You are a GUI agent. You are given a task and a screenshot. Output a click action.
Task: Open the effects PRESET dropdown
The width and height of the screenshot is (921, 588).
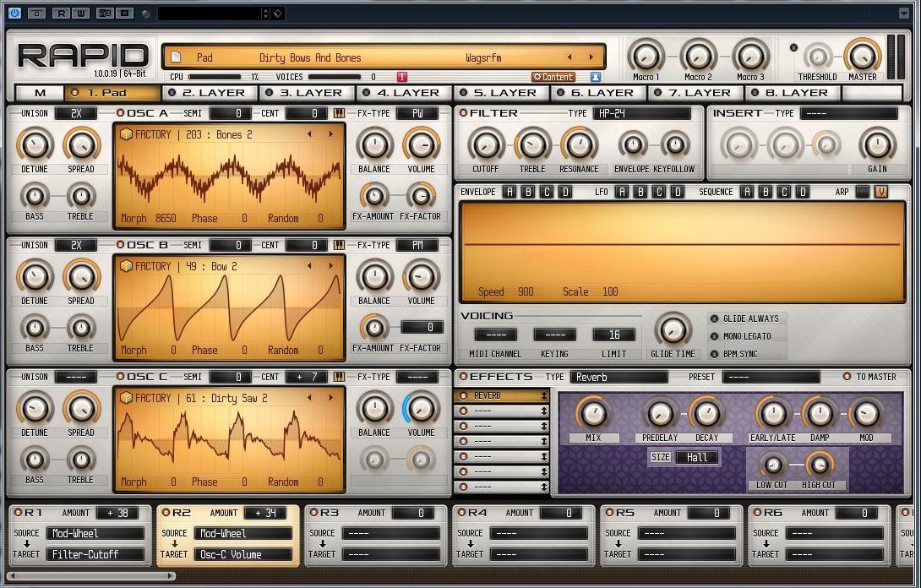coord(771,377)
